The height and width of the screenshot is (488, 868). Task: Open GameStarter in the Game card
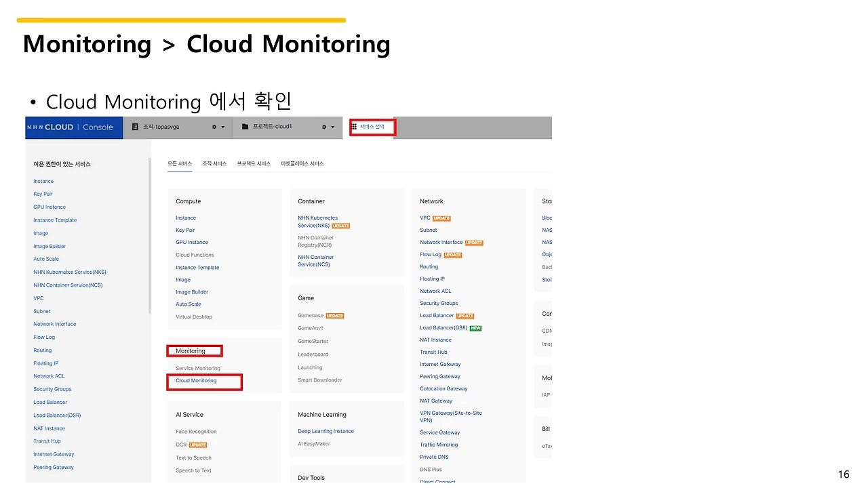pyautogui.click(x=313, y=341)
